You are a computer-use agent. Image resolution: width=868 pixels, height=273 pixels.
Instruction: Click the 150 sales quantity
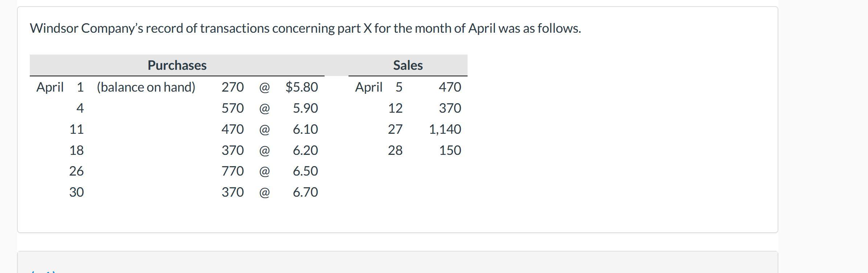click(x=450, y=150)
